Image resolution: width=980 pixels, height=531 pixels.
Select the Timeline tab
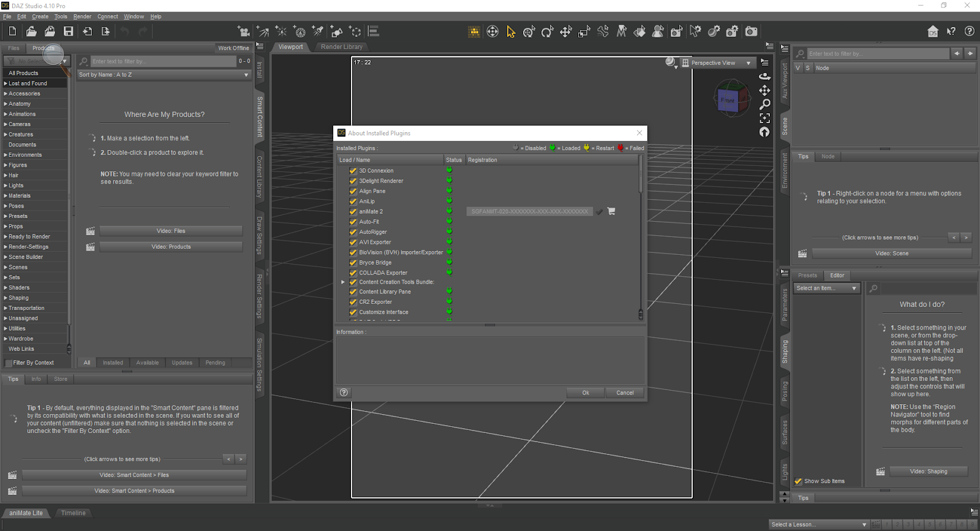tap(73, 513)
